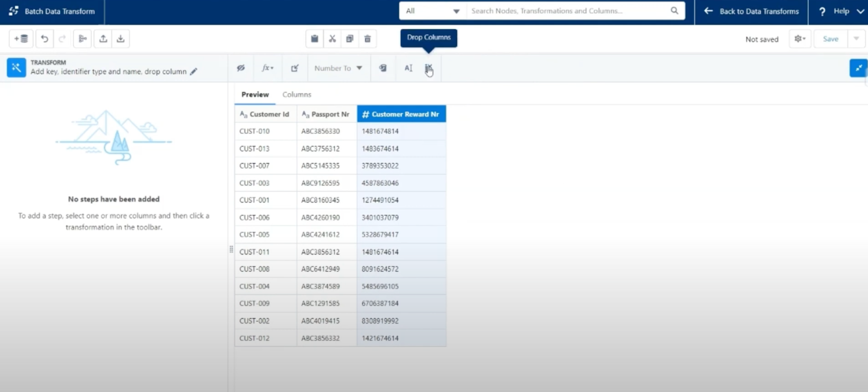Click cell 5485696105

tap(401, 286)
